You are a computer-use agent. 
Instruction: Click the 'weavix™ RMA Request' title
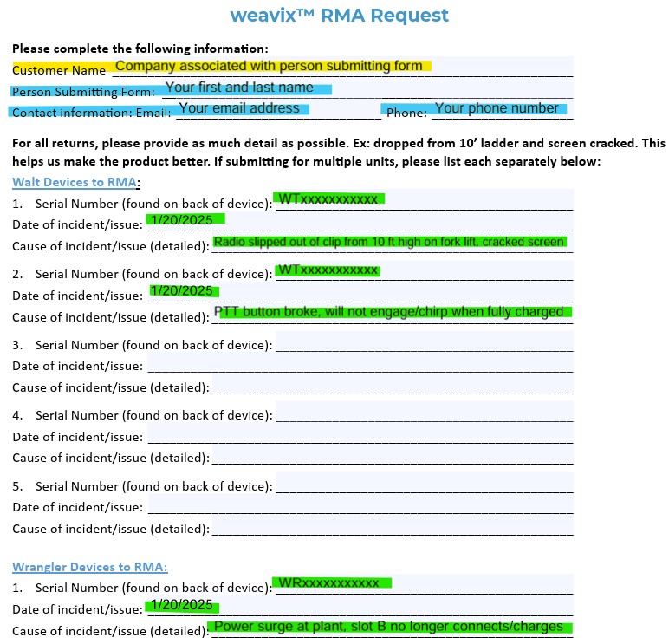click(339, 16)
